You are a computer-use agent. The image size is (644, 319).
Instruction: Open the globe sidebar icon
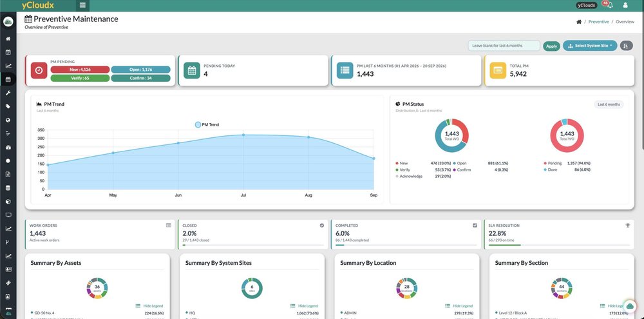pyautogui.click(x=8, y=120)
